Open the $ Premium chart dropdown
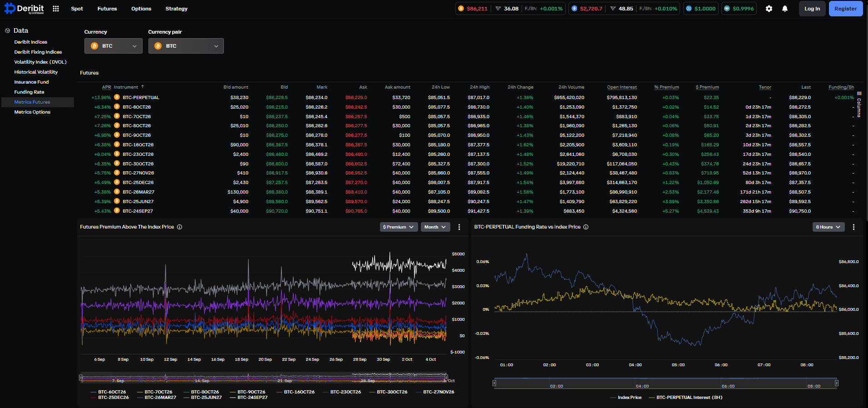Screen dimensions: 868x408 399,227
